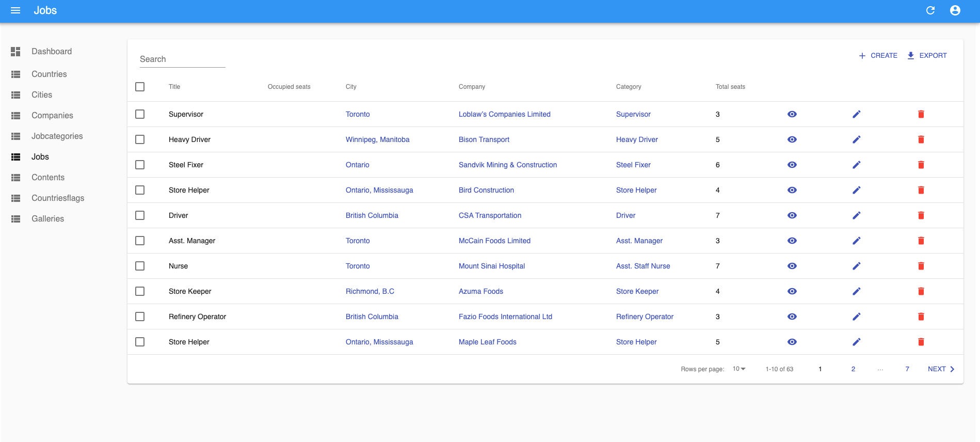Viewport: 980px width, 442px height.
Task: Show Bird Construction job eye icon
Action: coord(792,190)
